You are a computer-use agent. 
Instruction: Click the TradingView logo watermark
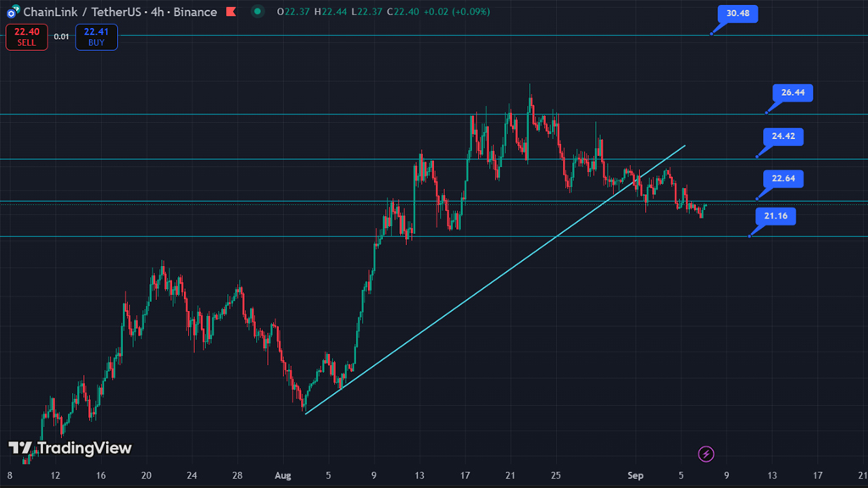70,448
